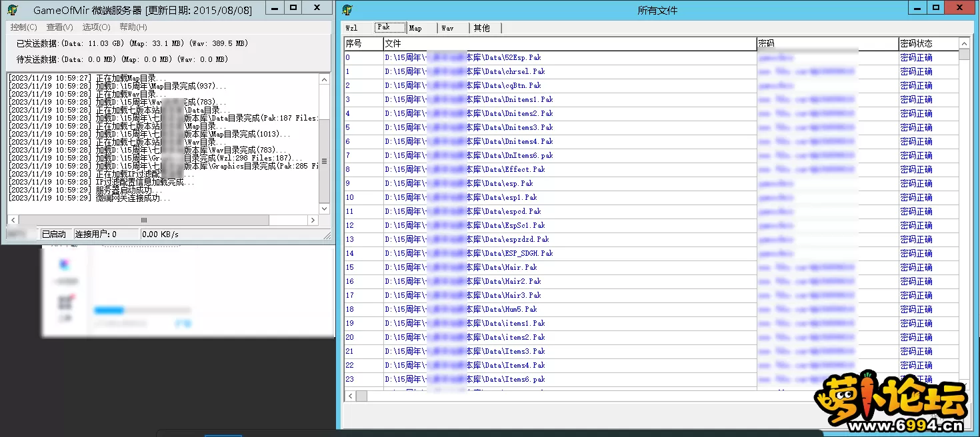This screenshot has height=437, width=980.
Task: Select file row DnItems6.pak
Action: (x=651, y=155)
